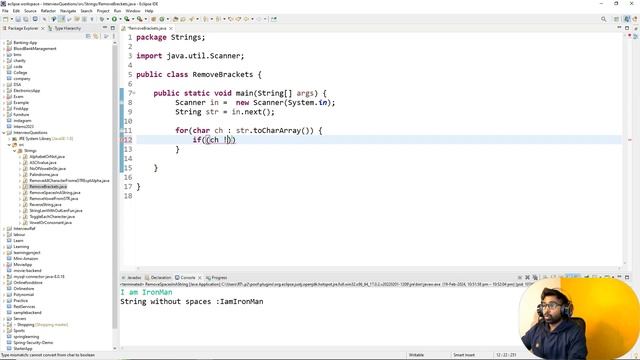
Task: Minimize the Package Explorer view
Action: (105, 28)
